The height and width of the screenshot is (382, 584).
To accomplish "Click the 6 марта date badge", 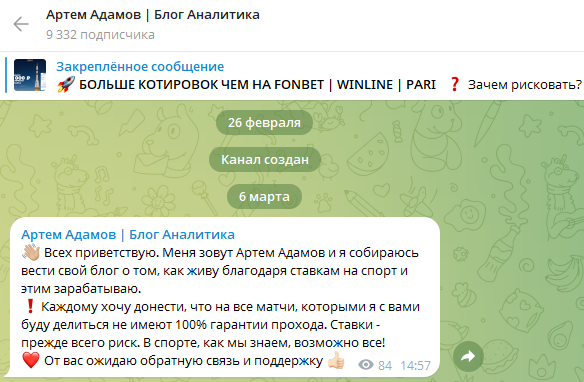I will point(264,197).
